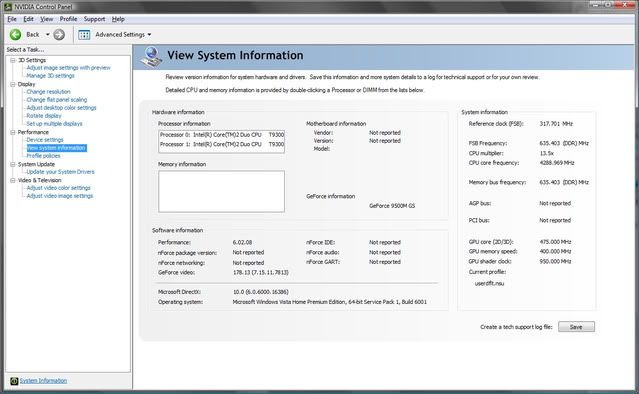The image size is (639, 394).
Task: Click the CPU core frequency value 4288.969 MHz
Action: click(x=557, y=163)
